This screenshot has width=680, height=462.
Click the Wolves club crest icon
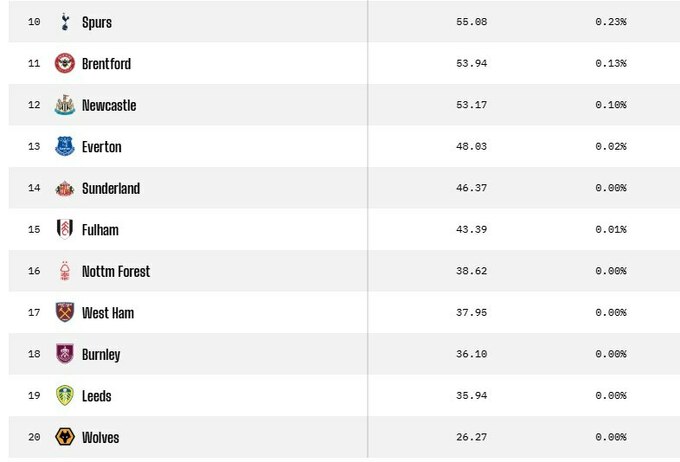(x=65, y=437)
